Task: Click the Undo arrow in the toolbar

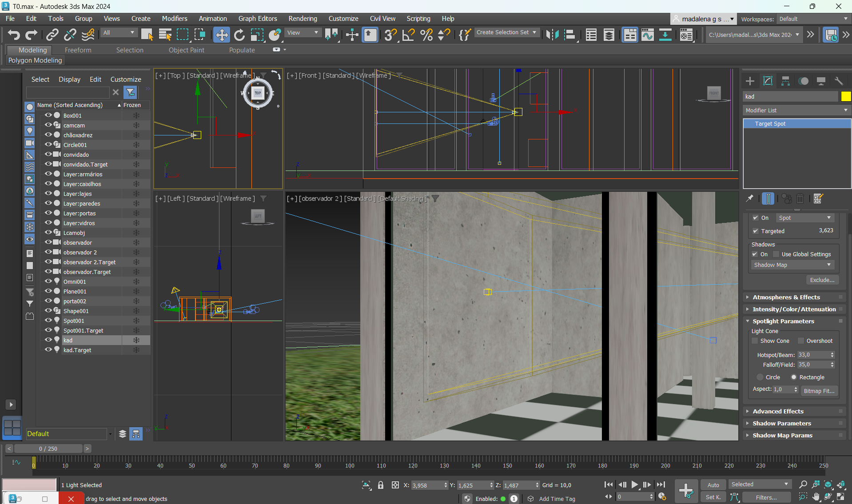Action: click(14, 35)
